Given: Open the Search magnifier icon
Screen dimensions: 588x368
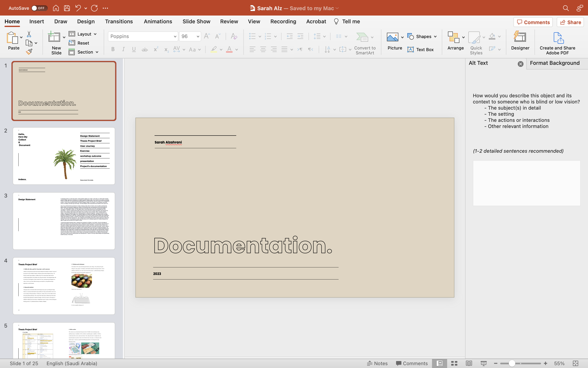Looking at the screenshot, I should (566, 8).
